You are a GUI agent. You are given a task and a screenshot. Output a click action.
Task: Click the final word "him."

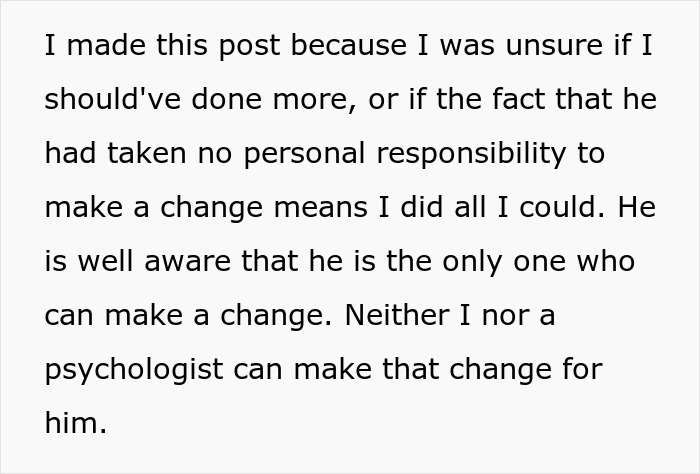(x=76, y=422)
